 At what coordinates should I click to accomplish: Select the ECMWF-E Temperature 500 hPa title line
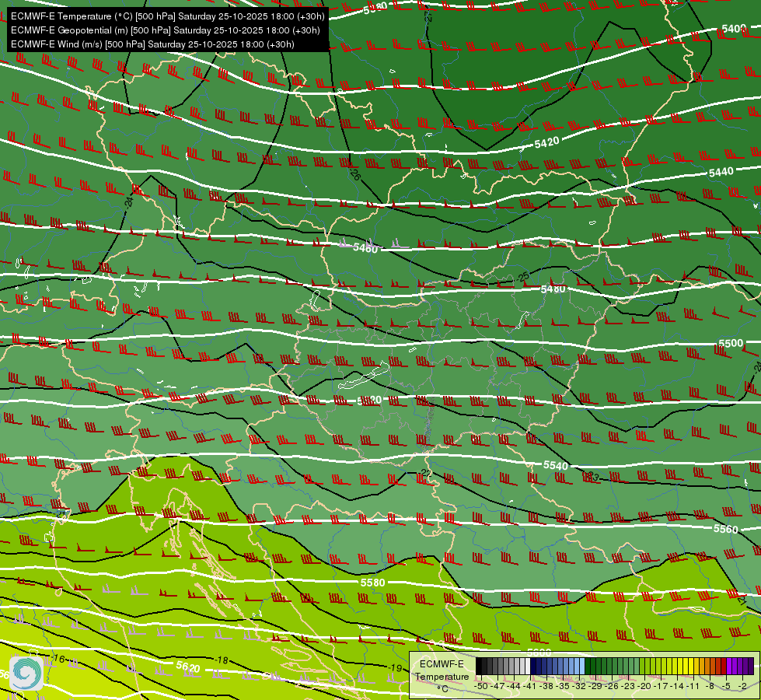coord(167,16)
